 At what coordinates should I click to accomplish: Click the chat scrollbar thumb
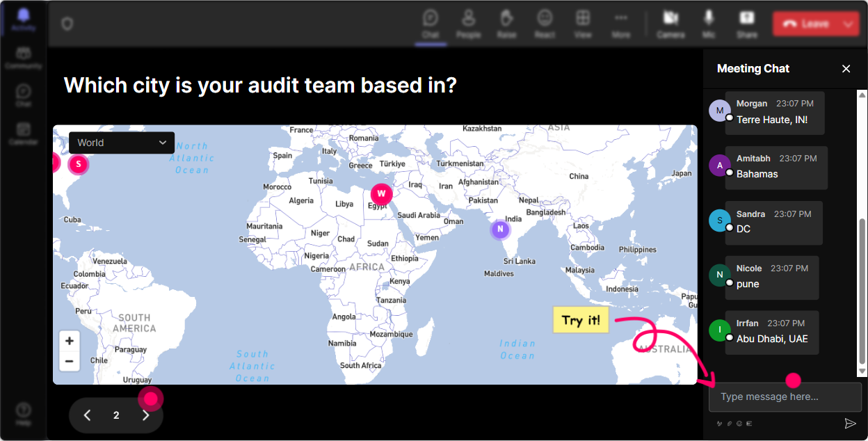click(x=862, y=291)
